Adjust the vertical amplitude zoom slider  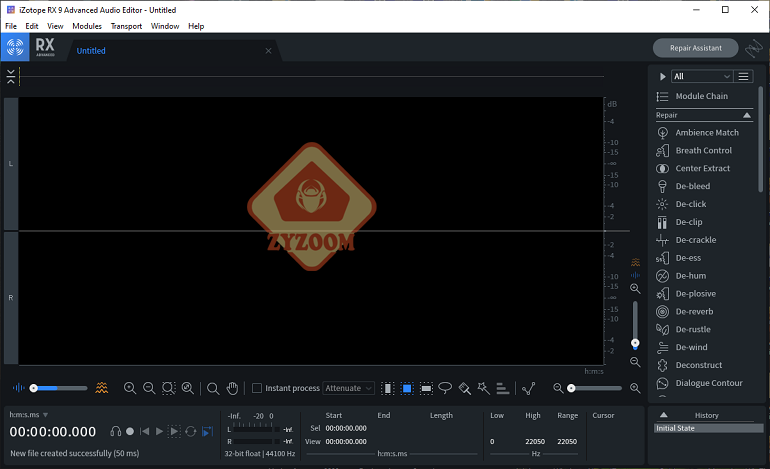(635, 325)
